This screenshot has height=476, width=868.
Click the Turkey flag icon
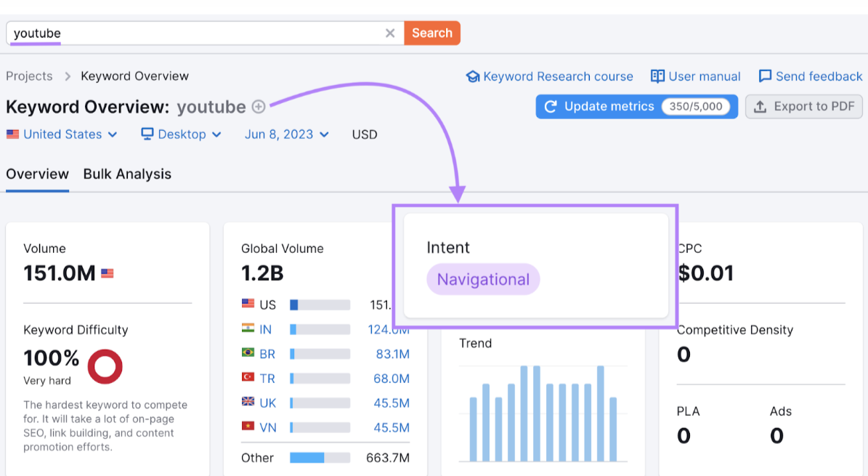tap(248, 377)
